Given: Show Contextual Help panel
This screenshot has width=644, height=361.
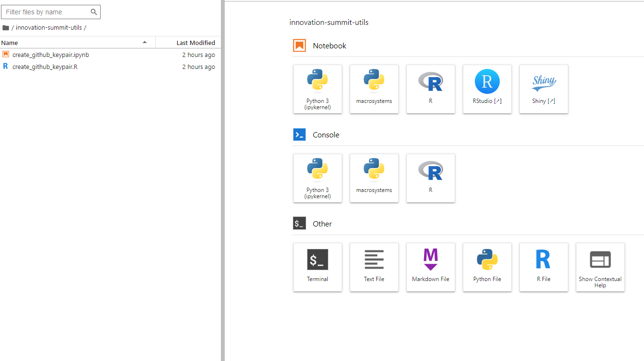Looking at the screenshot, I should pyautogui.click(x=600, y=267).
